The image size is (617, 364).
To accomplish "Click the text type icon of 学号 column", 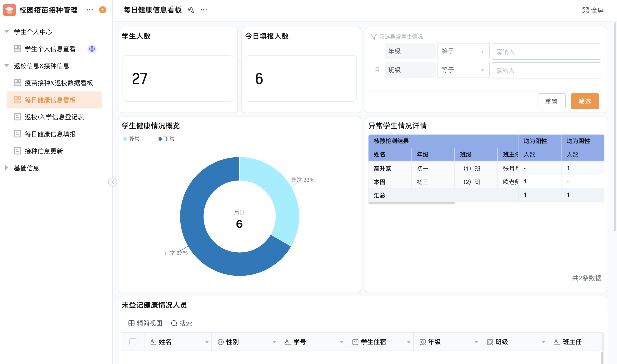I will (288, 342).
